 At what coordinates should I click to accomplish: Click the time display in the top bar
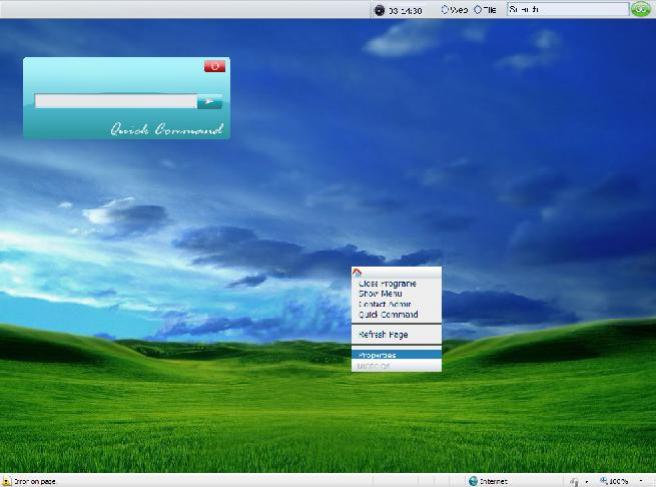click(x=405, y=11)
